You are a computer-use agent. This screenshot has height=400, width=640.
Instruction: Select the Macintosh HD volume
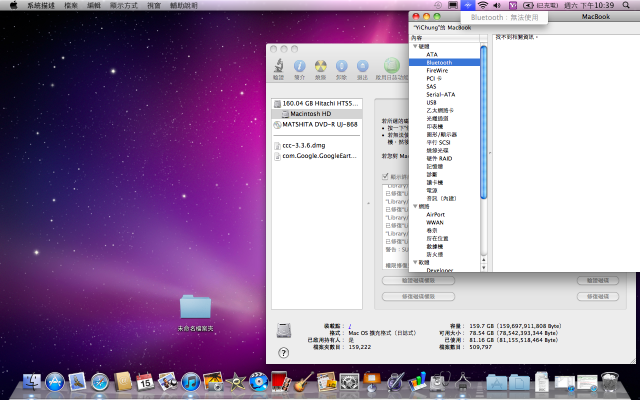point(317,113)
